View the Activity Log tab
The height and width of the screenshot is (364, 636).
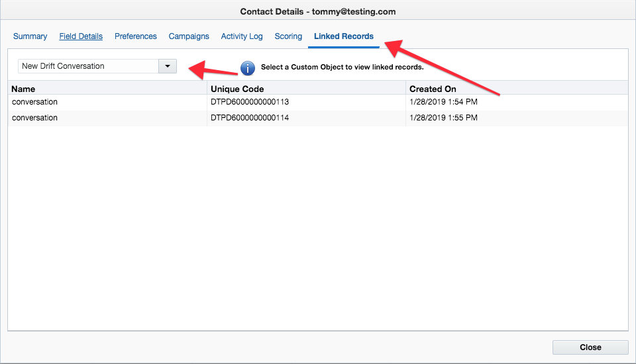242,36
